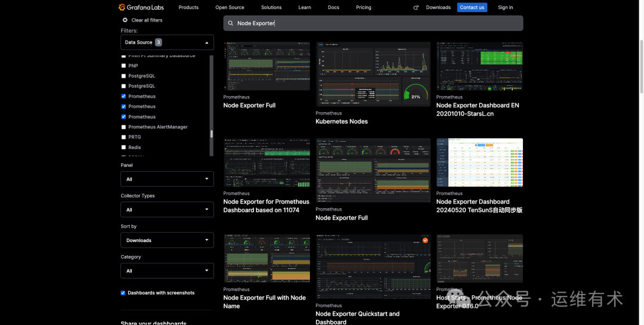The image size is (644, 325).
Task: Click the Panel filter label text
Action: [x=126, y=165]
